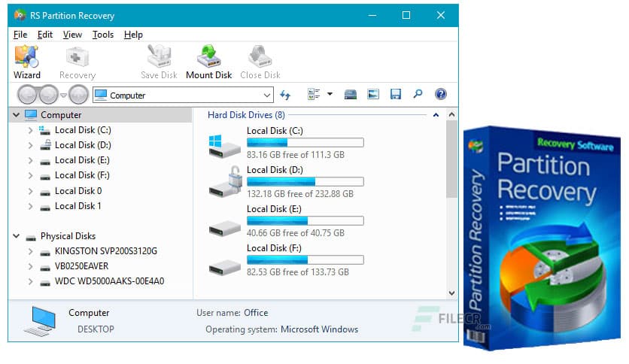This screenshot has height=364, width=629.
Task: Click the view mode list icon
Action: pyautogui.click(x=314, y=94)
